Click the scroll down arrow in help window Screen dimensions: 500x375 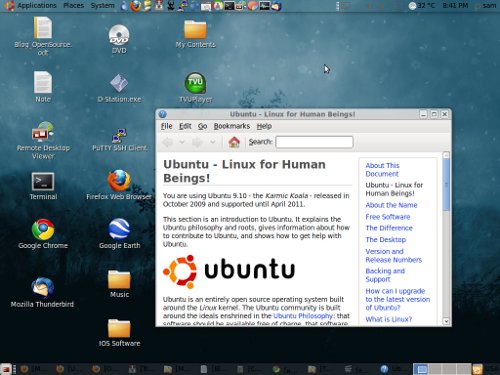pyautogui.click(x=446, y=321)
